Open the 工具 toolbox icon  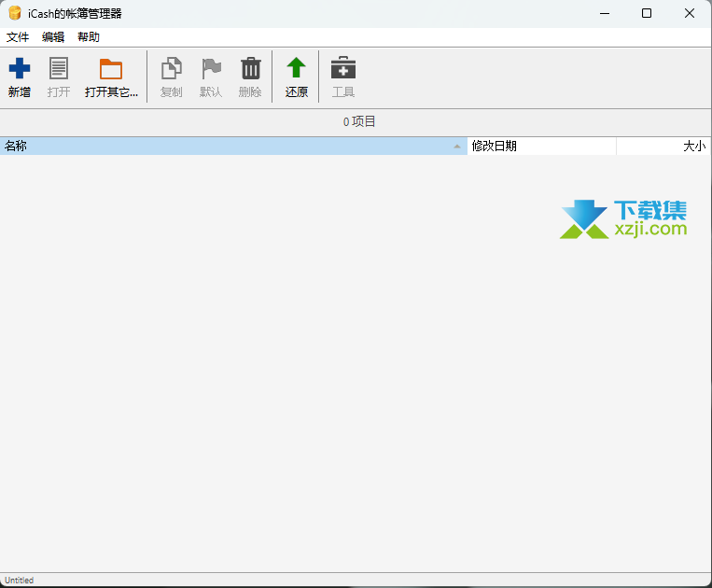(343, 67)
